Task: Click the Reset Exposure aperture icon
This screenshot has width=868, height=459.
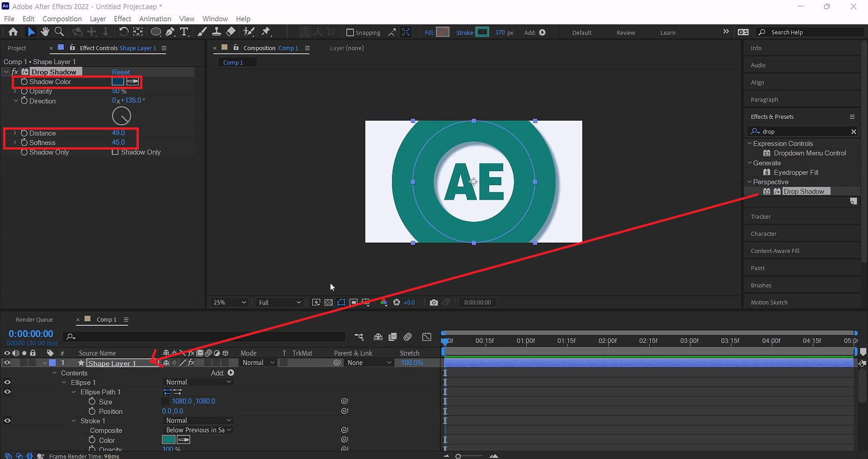Action: coord(396,302)
